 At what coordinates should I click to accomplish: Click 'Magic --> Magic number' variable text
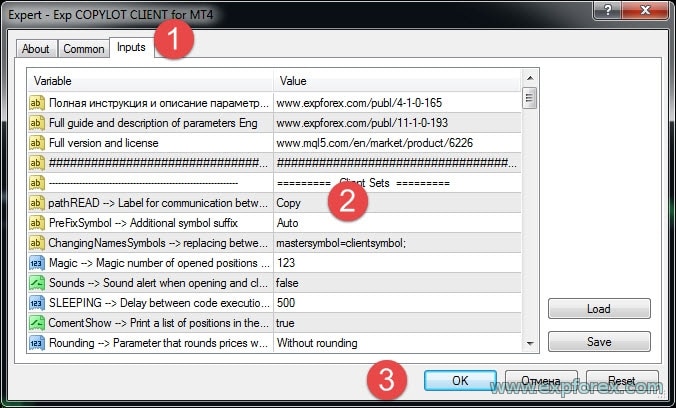point(159,263)
